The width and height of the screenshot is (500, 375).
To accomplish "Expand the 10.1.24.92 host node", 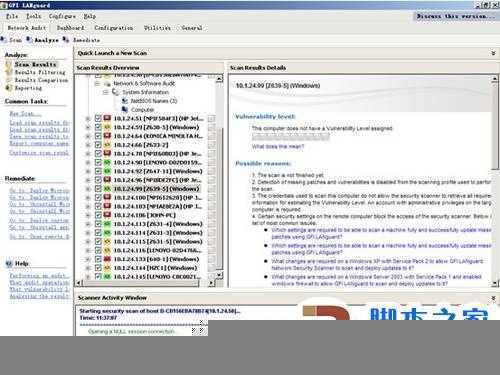I will 88,171.
